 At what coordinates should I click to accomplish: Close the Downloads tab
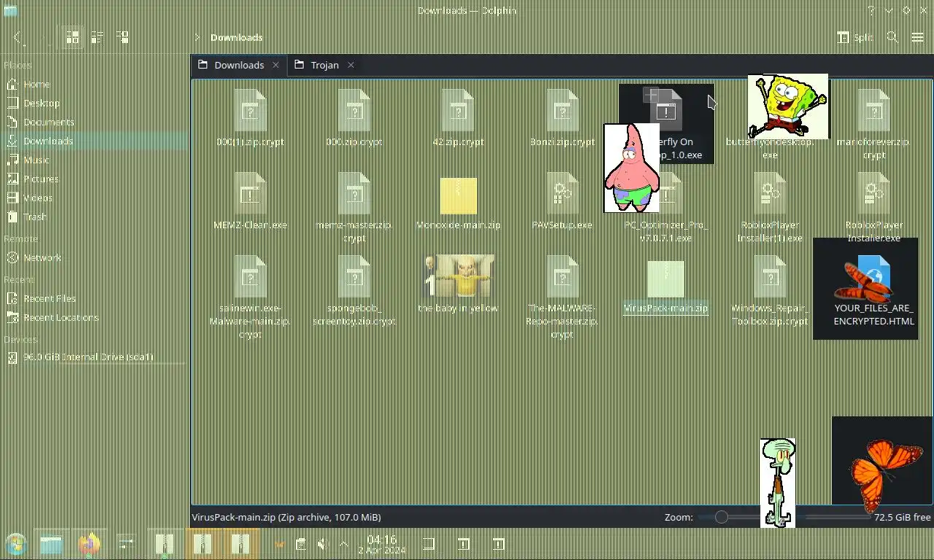(276, 65)
